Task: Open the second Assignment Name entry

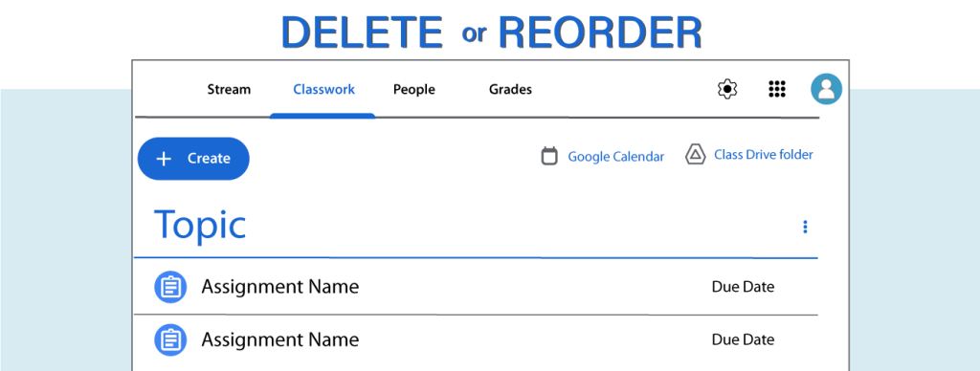Action: 280,339
